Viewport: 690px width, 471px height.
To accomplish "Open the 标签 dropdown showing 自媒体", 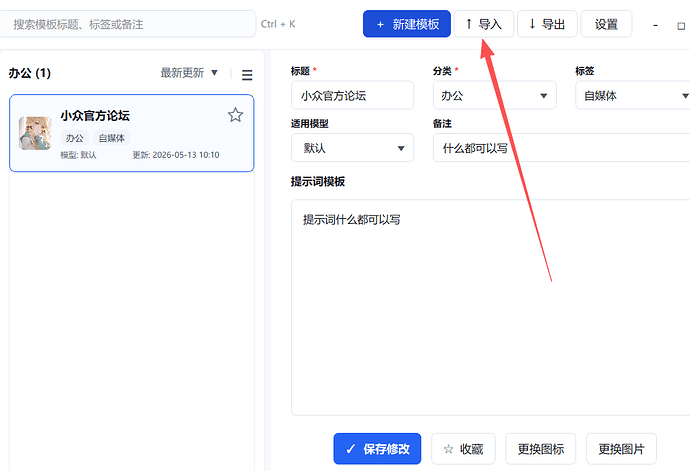I will click(x=634, y=96).
